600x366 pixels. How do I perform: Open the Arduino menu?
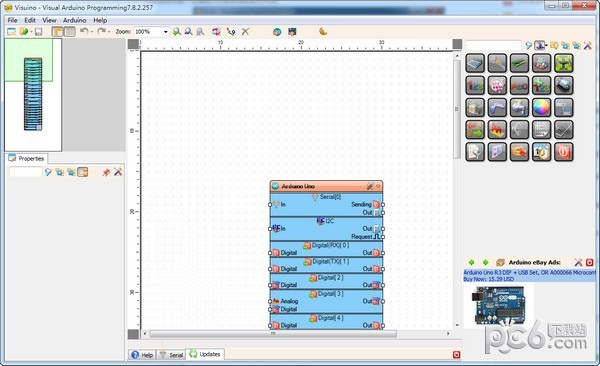(x=75, y=20)
